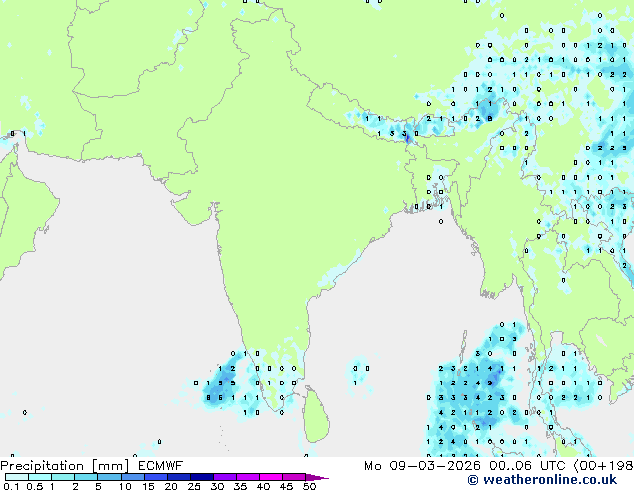634x490 pixels.
Task: Click the '25' legend label
Action: [x=194, y=486]
